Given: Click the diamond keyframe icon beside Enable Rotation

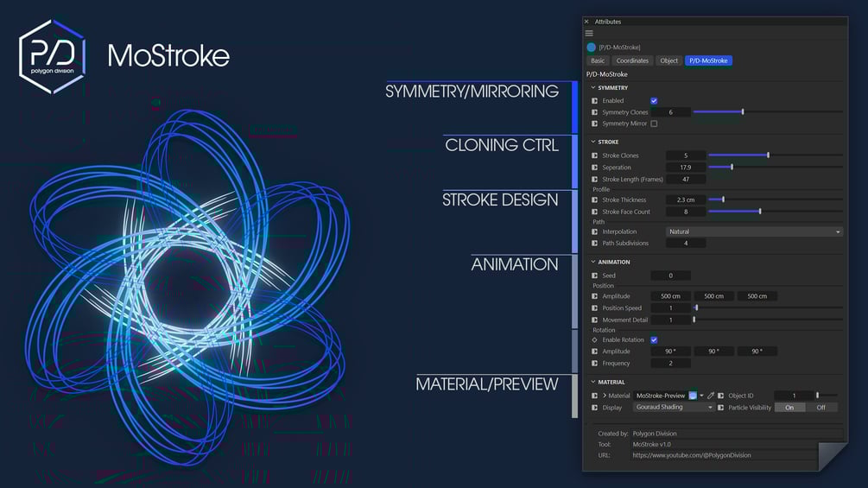Looking at the screenshot, I should (594, 339).
